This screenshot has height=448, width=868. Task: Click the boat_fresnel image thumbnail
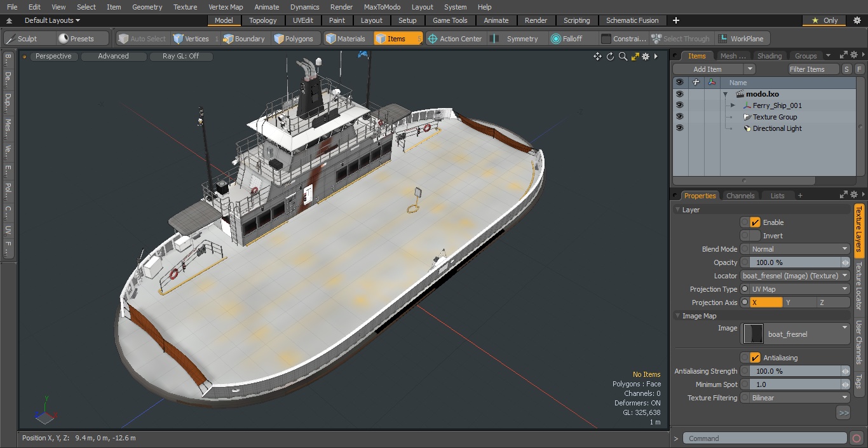coord(754,334)
